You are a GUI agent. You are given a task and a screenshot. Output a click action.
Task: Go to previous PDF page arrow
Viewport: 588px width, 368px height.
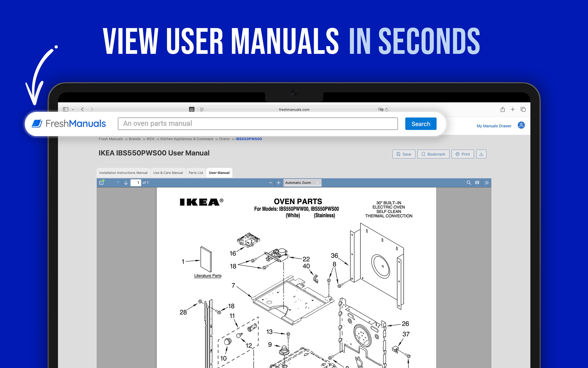tap(118, 183)
